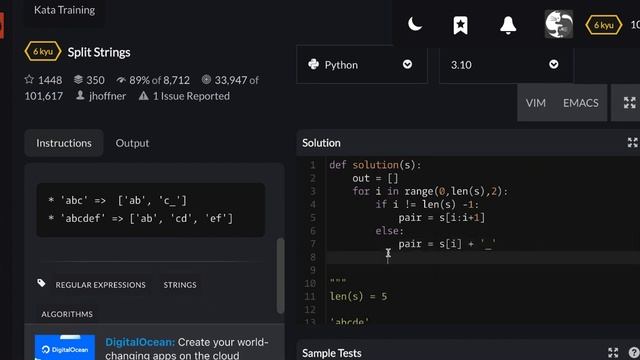Click the instructions panel scrollbar
Screen dimensions: 640x360
[x=280, y=276]
